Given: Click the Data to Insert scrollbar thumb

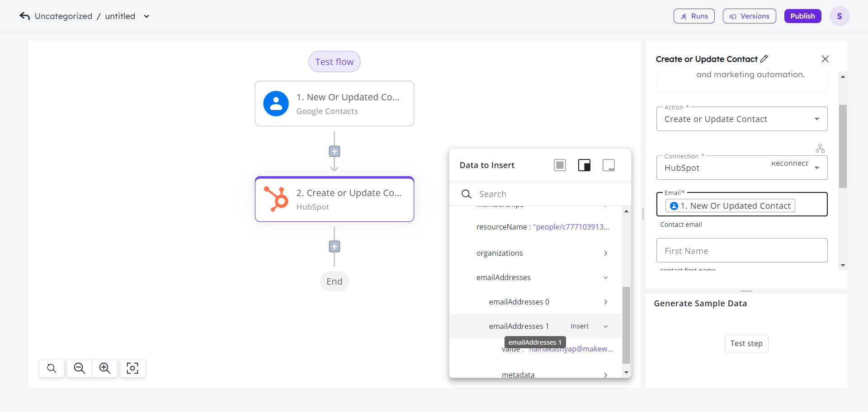Looking at the screenshot, I should 626,325.
